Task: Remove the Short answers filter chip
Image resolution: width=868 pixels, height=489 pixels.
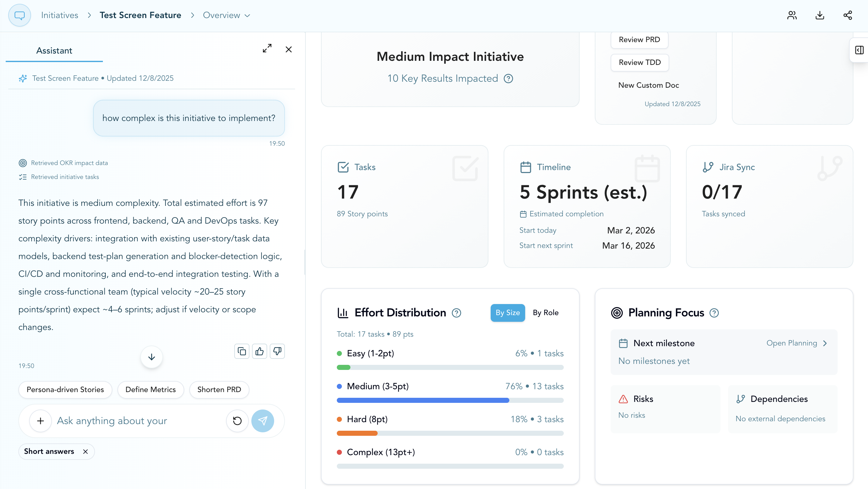Action: point(85,451)
